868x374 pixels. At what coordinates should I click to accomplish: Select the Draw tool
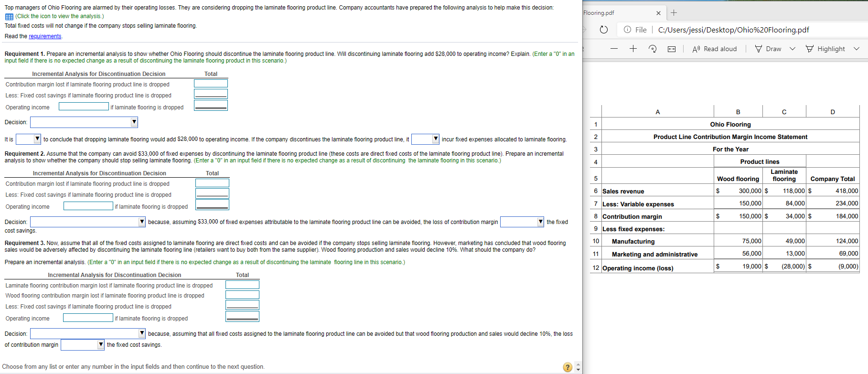tap(768, 49)
